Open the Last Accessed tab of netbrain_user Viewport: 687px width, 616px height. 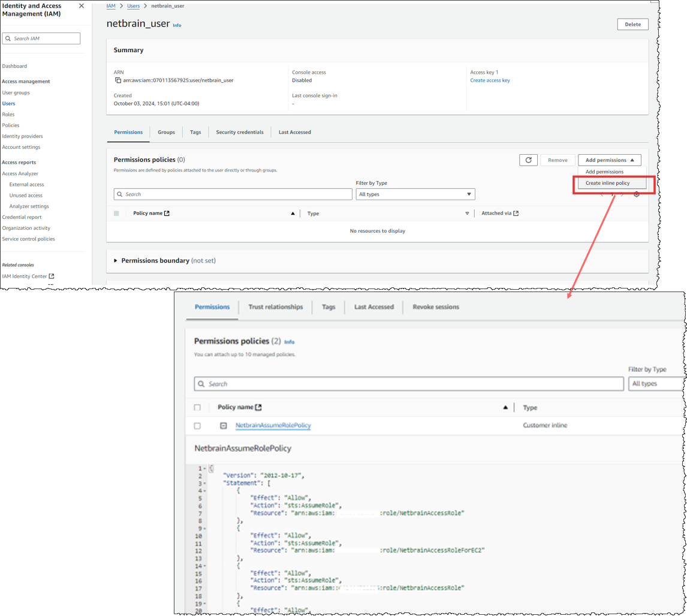[294, 132]
